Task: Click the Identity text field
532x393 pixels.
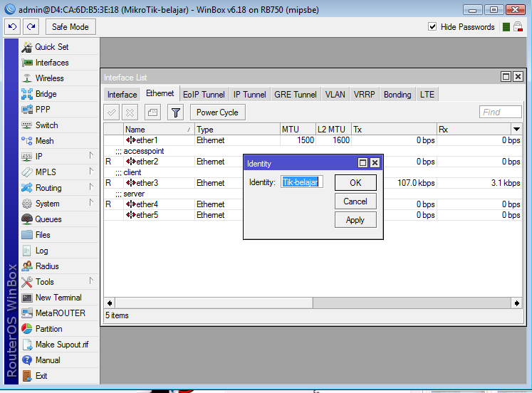Action: pos(302,182)
